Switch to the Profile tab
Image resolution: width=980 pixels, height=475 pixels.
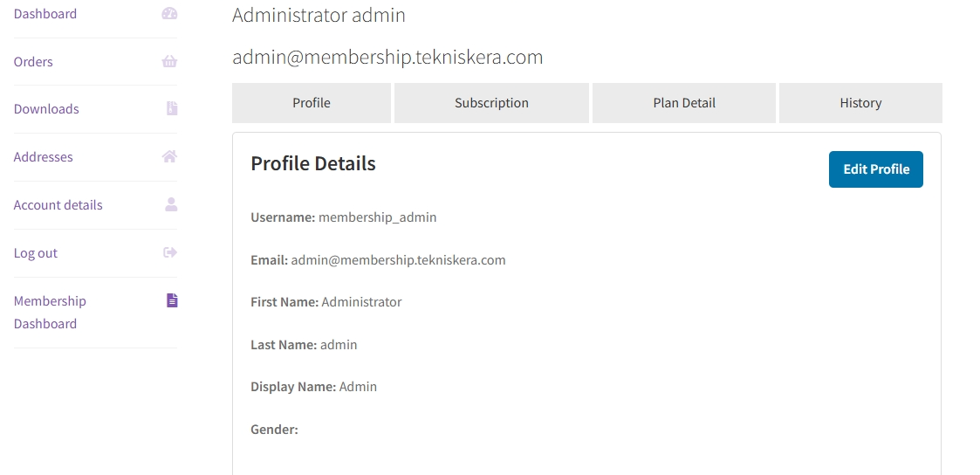tap(312, 103)
